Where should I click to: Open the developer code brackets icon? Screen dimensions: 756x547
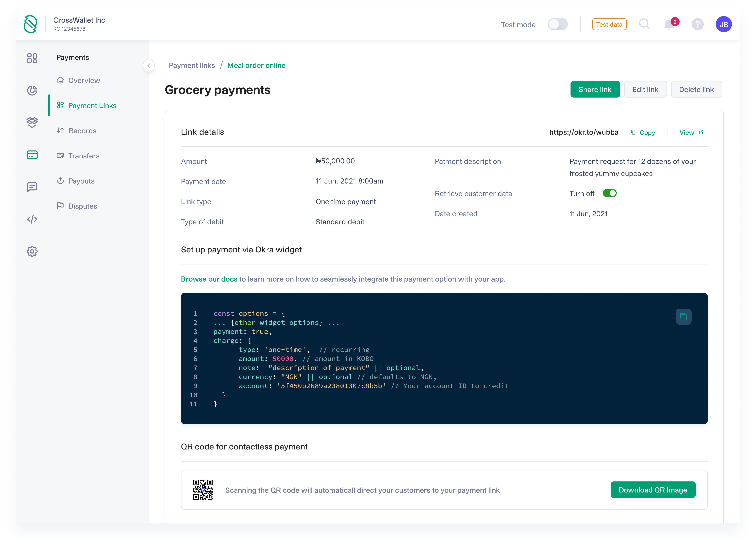(32, 219)
